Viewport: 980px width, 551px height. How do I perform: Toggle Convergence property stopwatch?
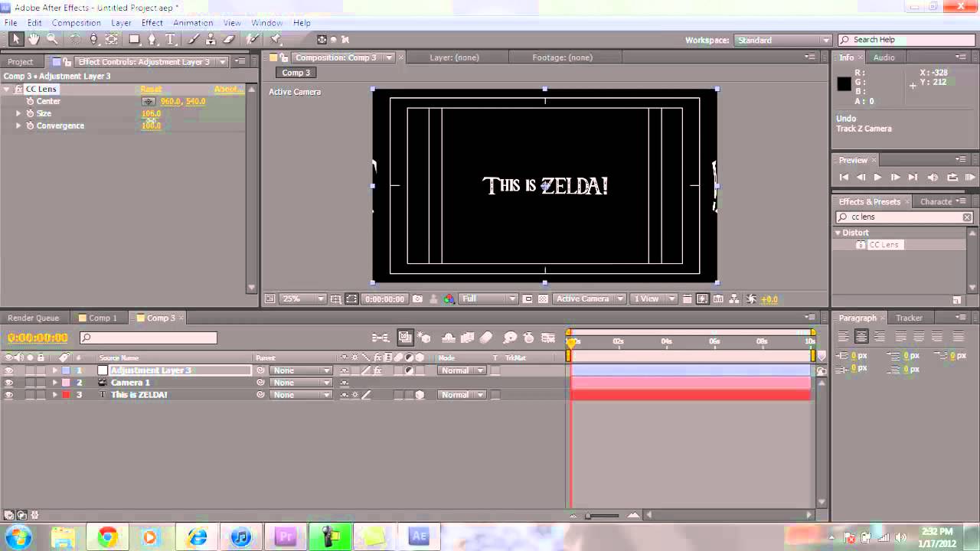[31, 126]
